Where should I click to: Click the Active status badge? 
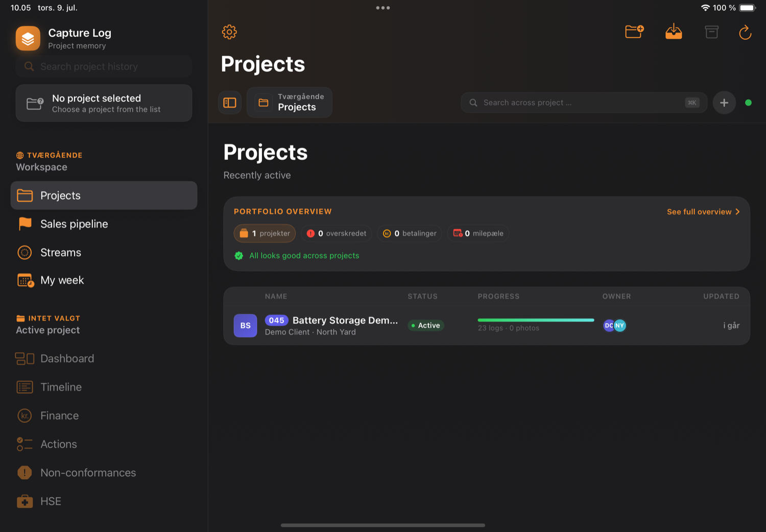[x=426, y=326]
